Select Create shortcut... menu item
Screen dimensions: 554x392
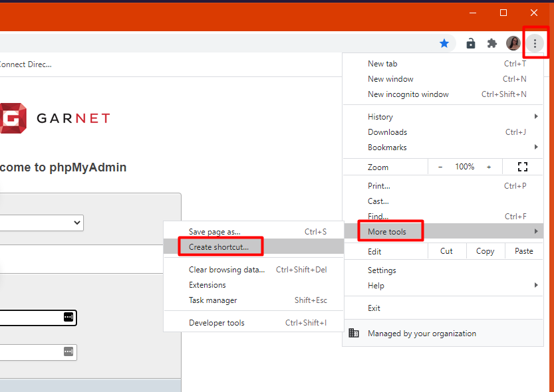coord(219,247)
